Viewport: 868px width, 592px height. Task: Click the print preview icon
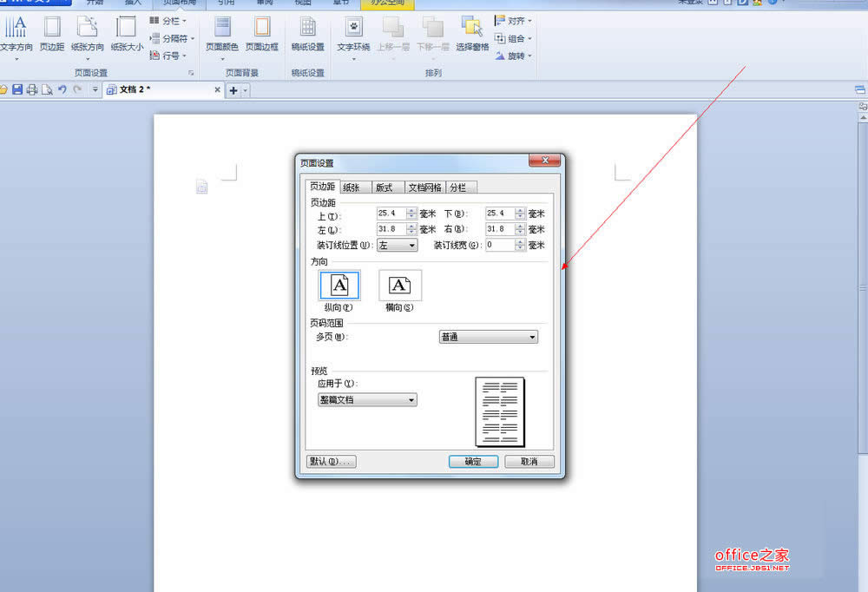pyautogui.click(x=47, y=89)
